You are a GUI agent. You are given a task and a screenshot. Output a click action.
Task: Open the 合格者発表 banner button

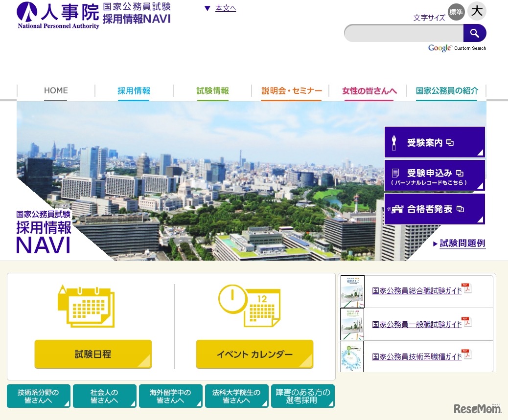(435, 209)
